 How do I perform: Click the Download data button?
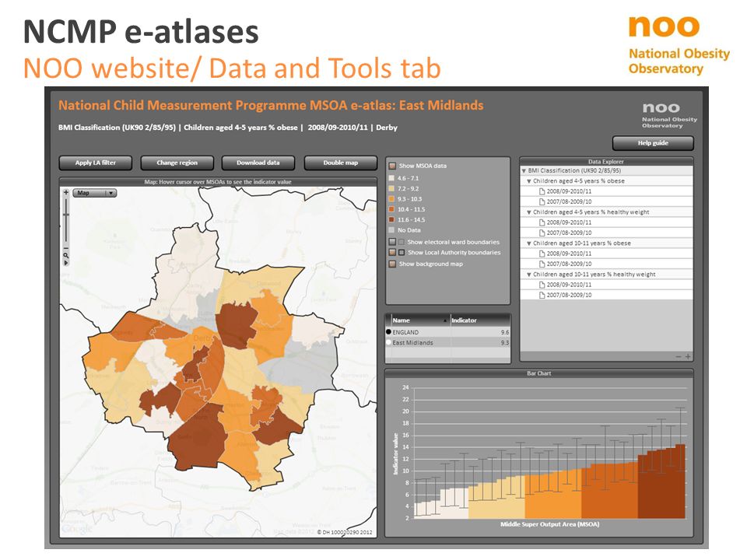258,163
